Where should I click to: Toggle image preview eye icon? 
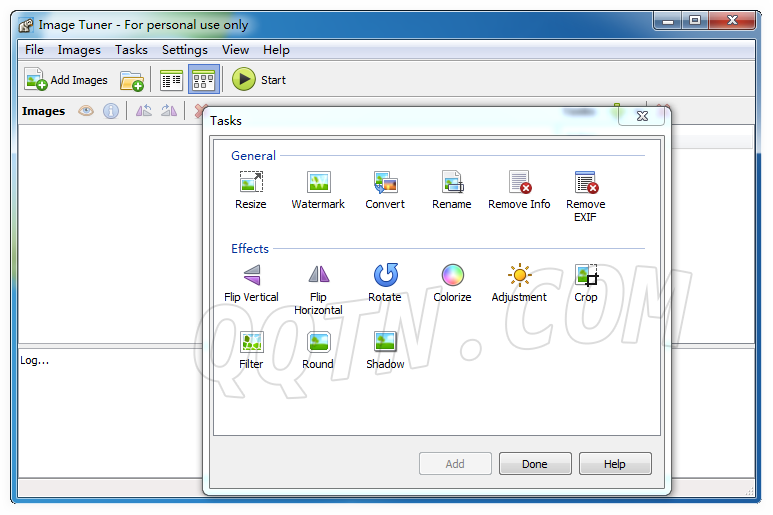point(86,111)
